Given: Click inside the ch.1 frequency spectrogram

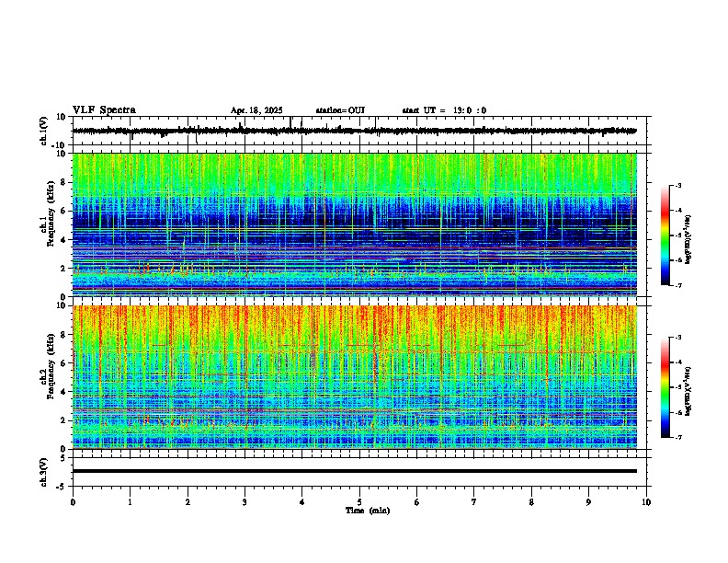Looking at the screenshot, I should [355, 224].
